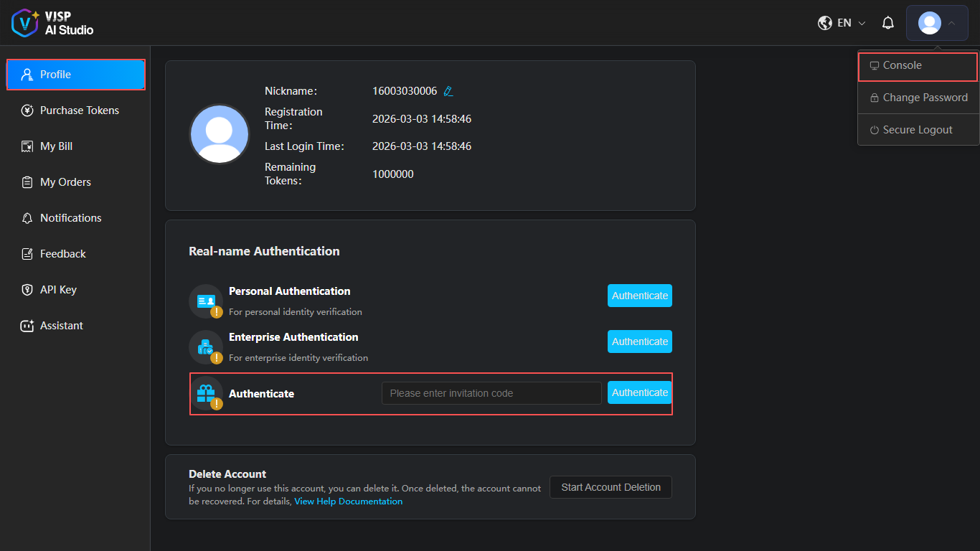Select Secure Logout from the menu

(x=918, y=130)
